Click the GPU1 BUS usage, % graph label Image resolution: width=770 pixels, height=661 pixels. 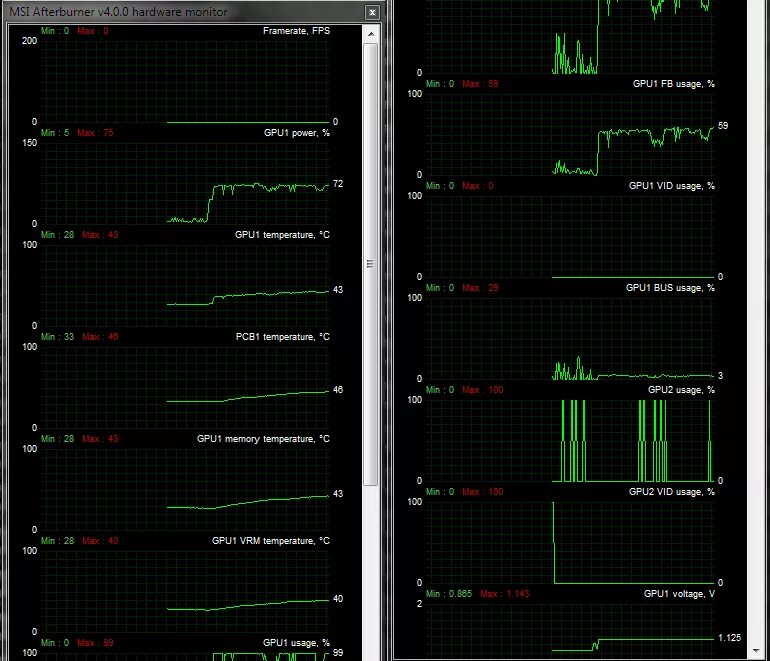click(670, 288)
